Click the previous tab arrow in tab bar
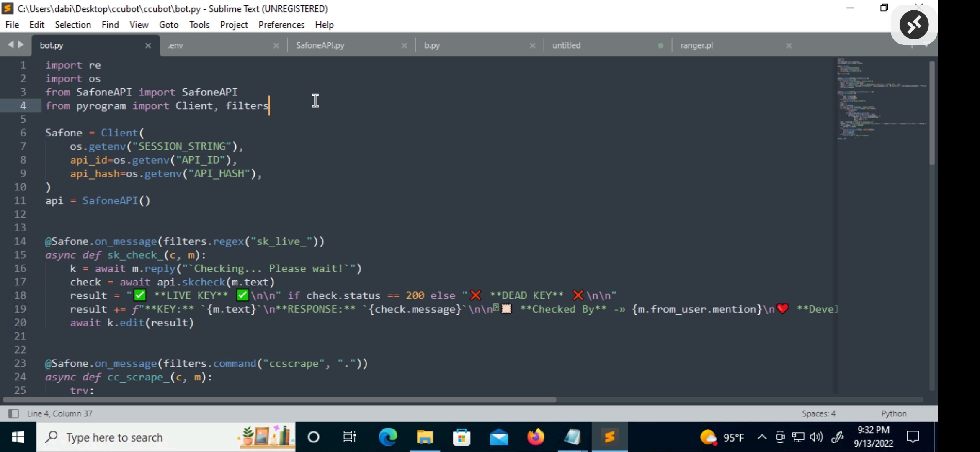 click(10, 44)
